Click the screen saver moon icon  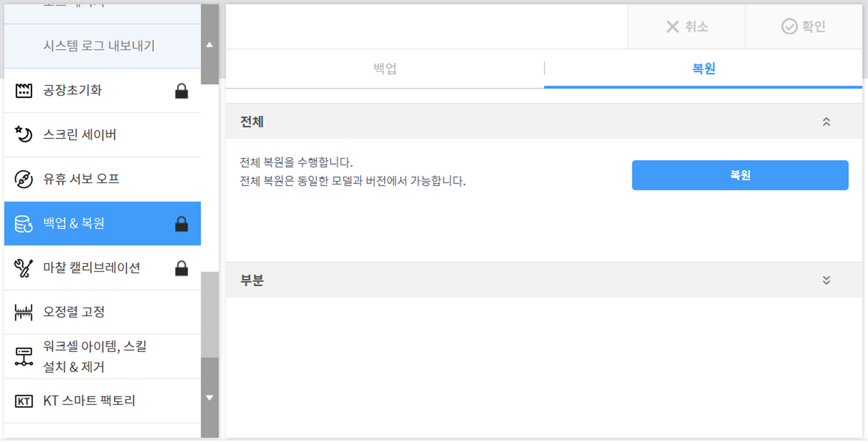click(24, 134)
